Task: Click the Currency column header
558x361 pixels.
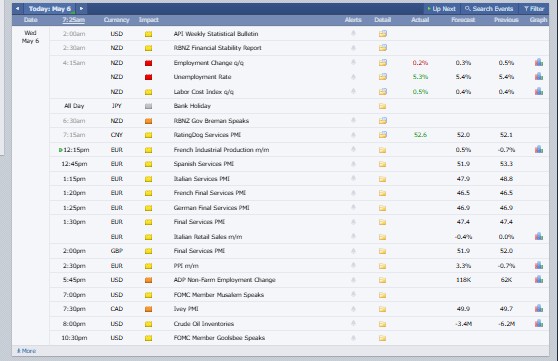Action: [x=116, y=20]
